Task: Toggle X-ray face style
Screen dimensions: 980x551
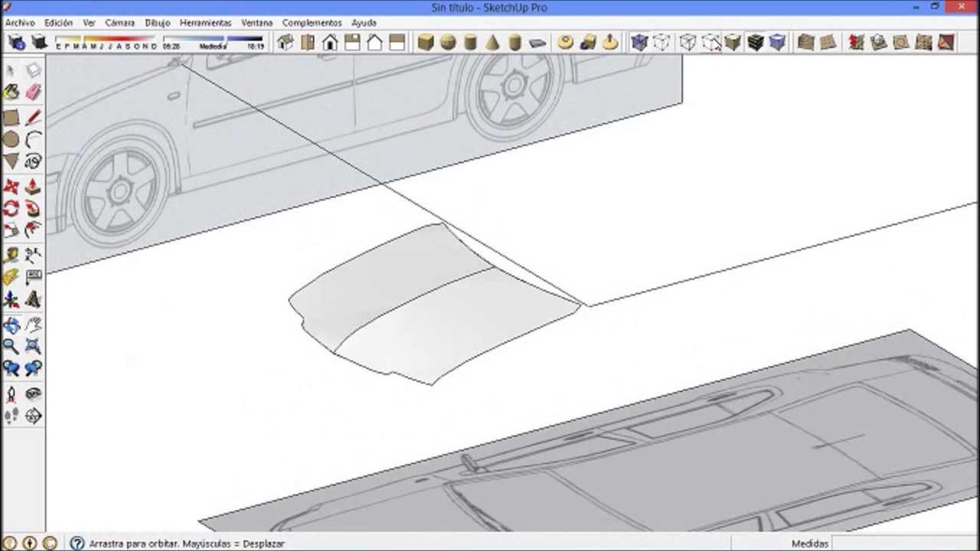Action: coord(639,43)
